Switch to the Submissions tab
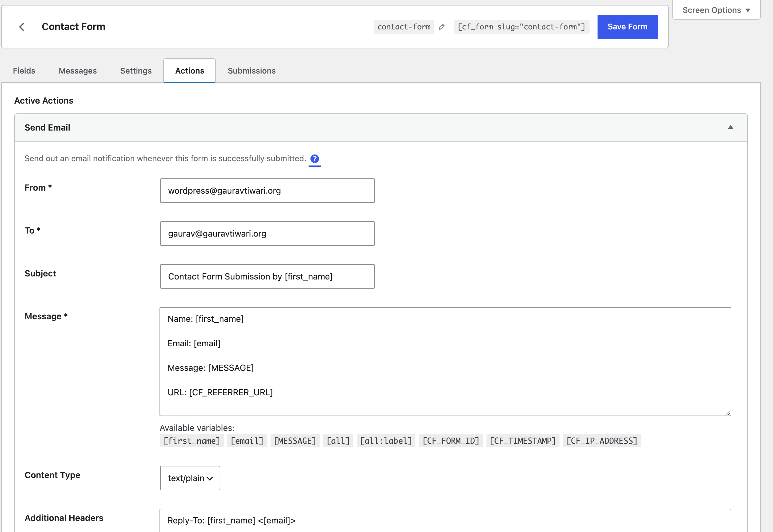Image resolution: width=773 pixels, height=532 pixels. pos(252,70)
